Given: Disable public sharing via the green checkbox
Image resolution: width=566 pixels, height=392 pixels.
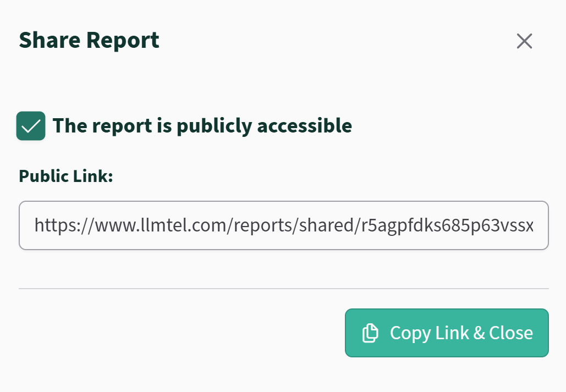Looking at the screenshot, I should click(31, 126).
